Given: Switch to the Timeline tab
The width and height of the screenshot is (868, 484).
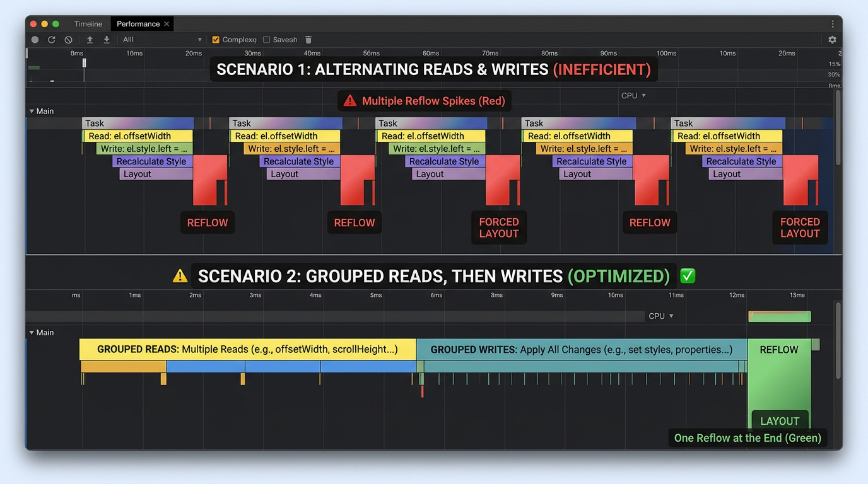Looking at the screenshot, I should pyautogui.click(x=88, y=24).
